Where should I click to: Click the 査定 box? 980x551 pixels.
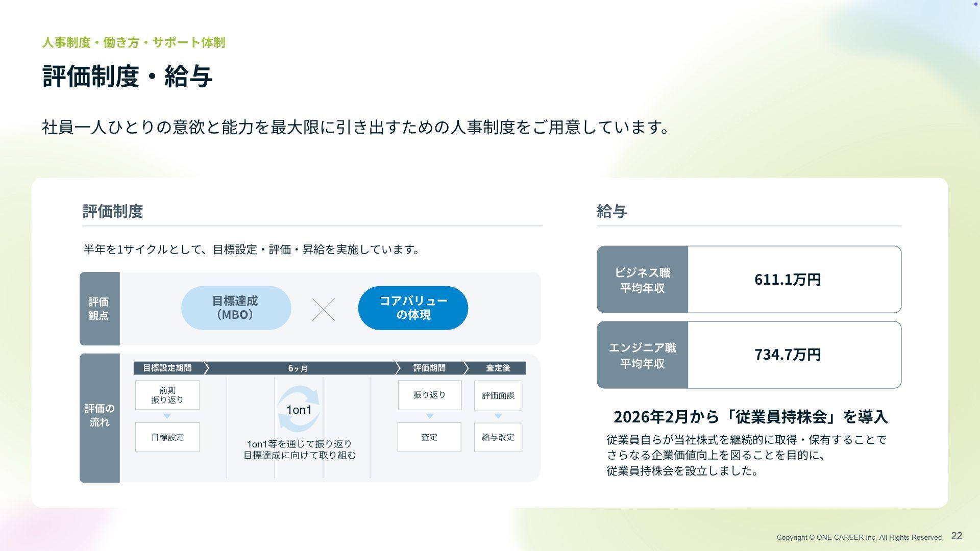tap(429, 437)
